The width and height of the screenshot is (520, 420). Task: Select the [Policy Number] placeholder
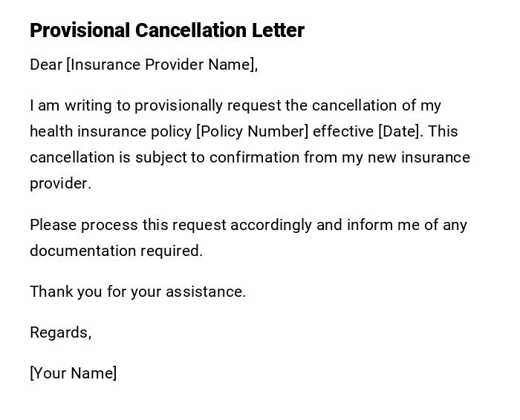252,131
